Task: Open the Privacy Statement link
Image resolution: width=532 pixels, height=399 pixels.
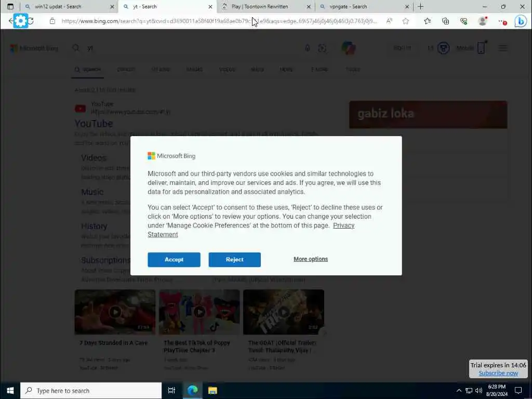Action: click(344, 225)
